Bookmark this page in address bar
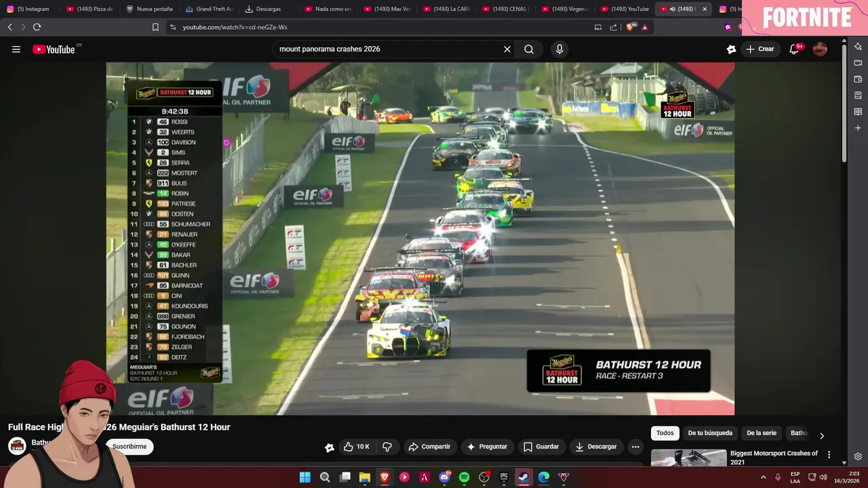The width and height of the screenshot is (868, 488). (x=155, y=27)
